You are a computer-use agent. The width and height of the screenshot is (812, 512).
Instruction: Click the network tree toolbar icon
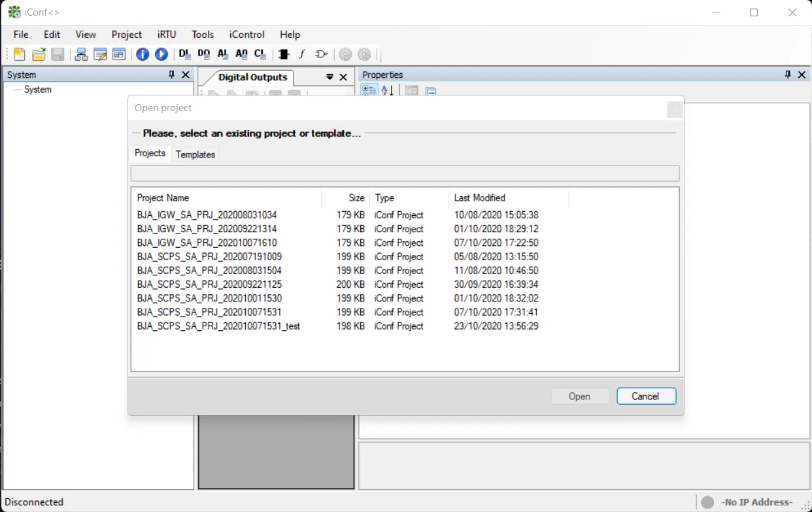(81, 54)
